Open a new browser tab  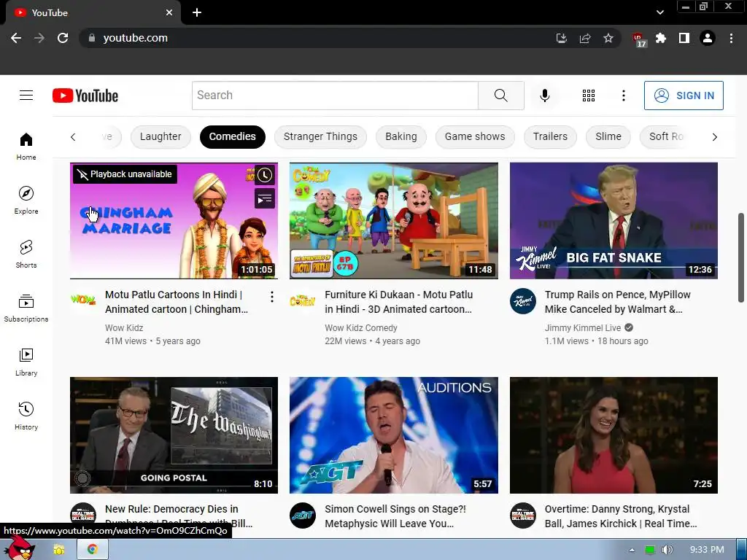tap(197, 12)
